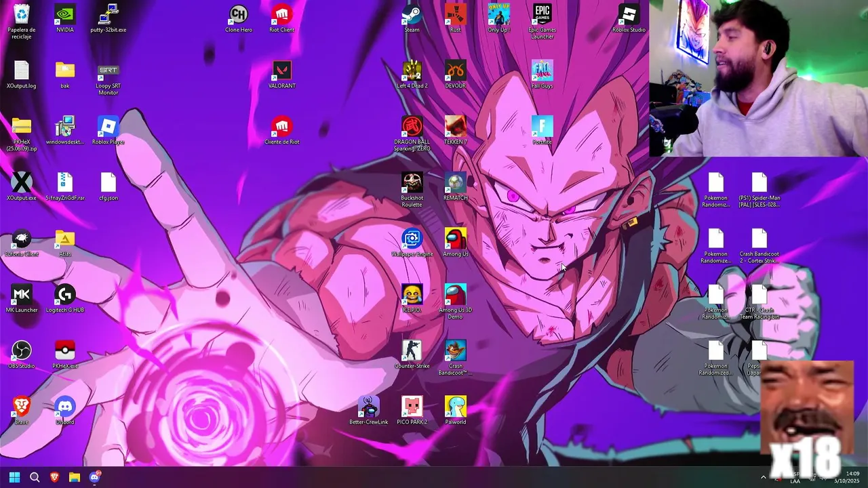
Task: Launch the Rust game shortcut
Action: coord(456,18)
